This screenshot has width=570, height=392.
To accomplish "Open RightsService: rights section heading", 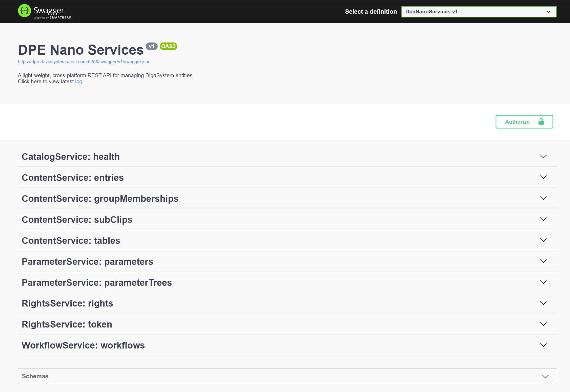I will (67, 303).
